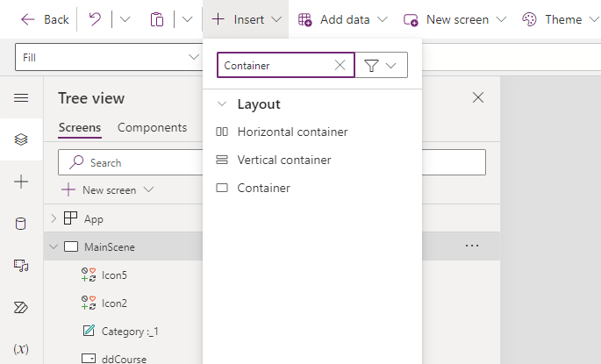Open the paste options chevron
This screenshot has width=601, height=364.
pos(187,19)
